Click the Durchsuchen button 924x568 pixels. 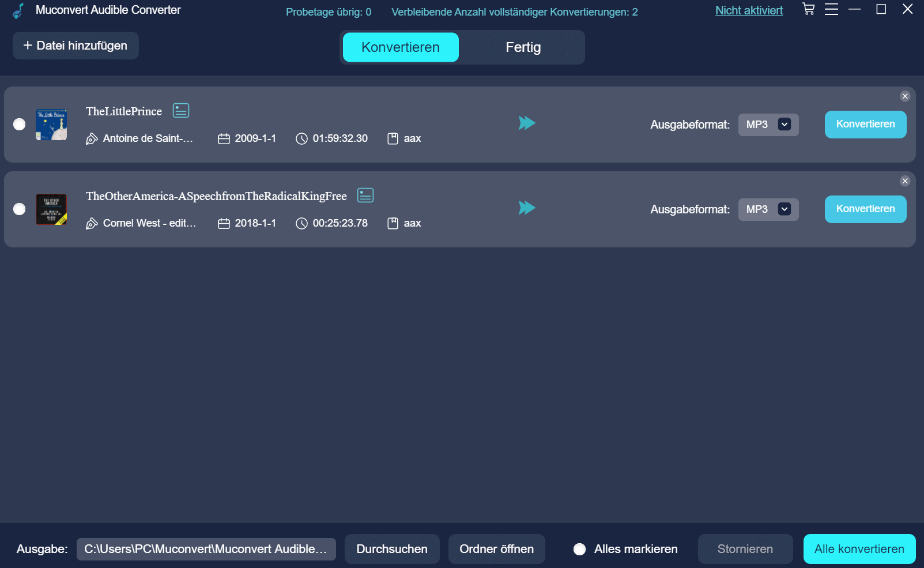click(x=392, y=549)
